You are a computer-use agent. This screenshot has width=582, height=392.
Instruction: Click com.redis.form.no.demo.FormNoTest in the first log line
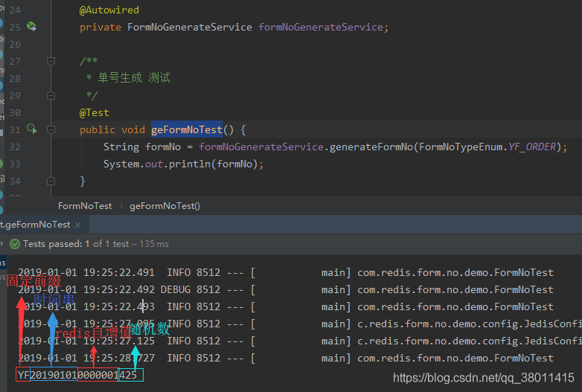click(x=455, y=272)
